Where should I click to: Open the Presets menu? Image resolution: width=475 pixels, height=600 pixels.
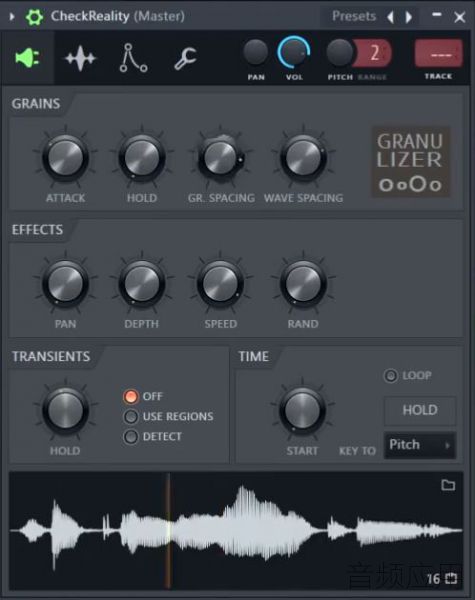354,16
